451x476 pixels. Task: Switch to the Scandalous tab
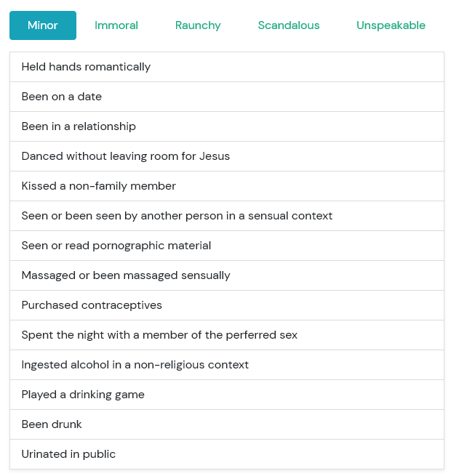[x=289, y=25]
